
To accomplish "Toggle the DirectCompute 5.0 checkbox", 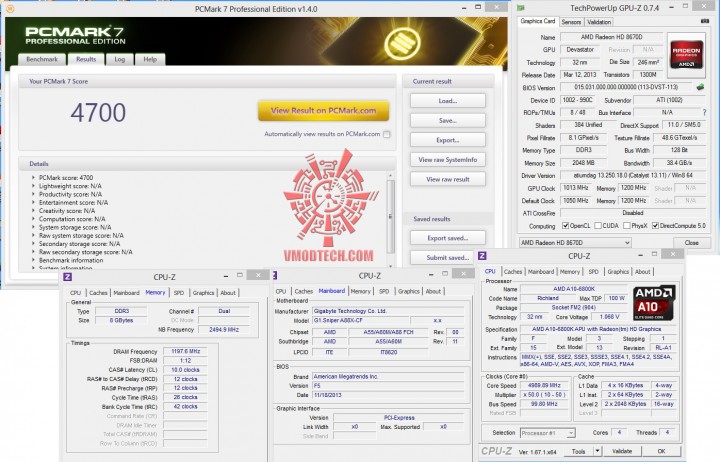I will click(655, 225).
